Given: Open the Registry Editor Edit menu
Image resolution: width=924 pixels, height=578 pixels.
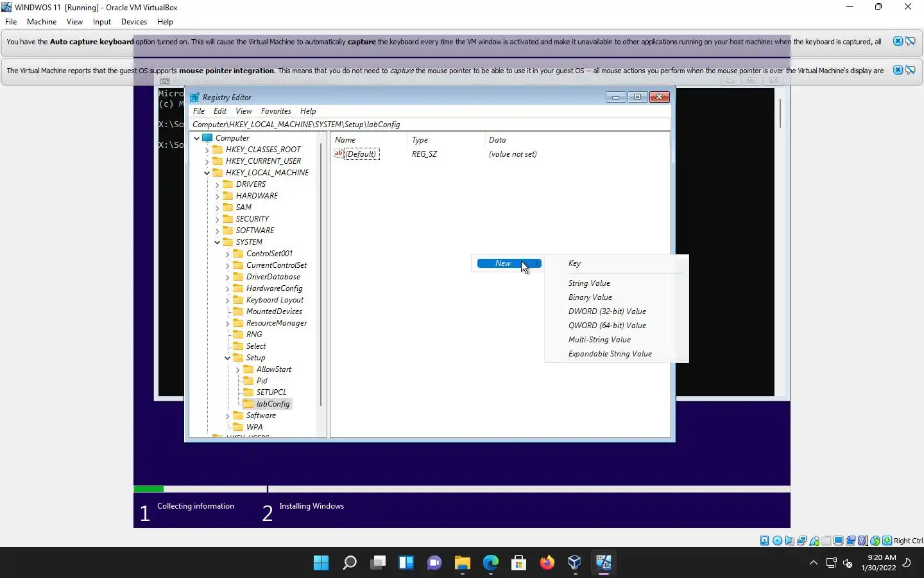Looking at the screenshot, I should coord(220,111).
